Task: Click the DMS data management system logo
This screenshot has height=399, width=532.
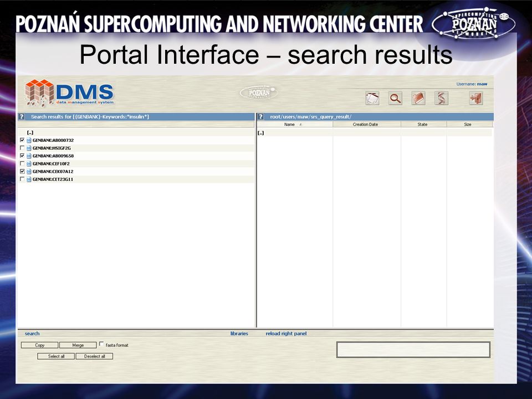Action: click(70, 93)
